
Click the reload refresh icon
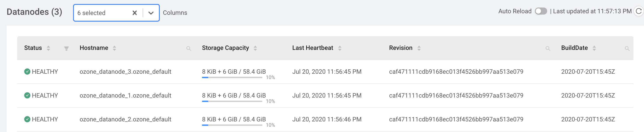(x=638, y=11)
